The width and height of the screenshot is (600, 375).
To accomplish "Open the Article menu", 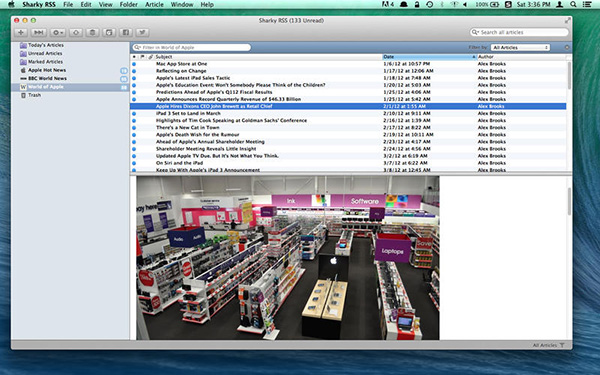I will [x=154, y=5].
